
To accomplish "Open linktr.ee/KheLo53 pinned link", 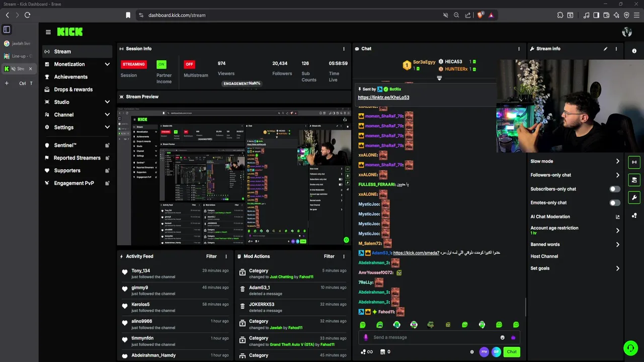I will pos(383,98).
